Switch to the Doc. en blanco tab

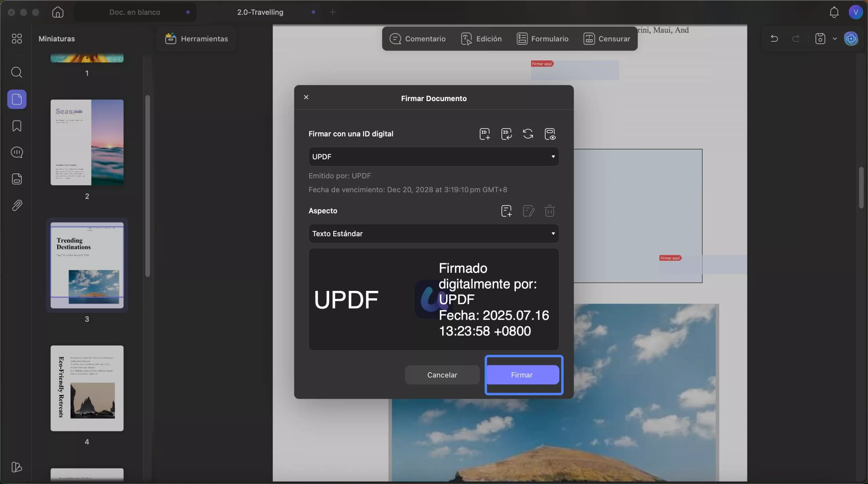tap(135, 12)
